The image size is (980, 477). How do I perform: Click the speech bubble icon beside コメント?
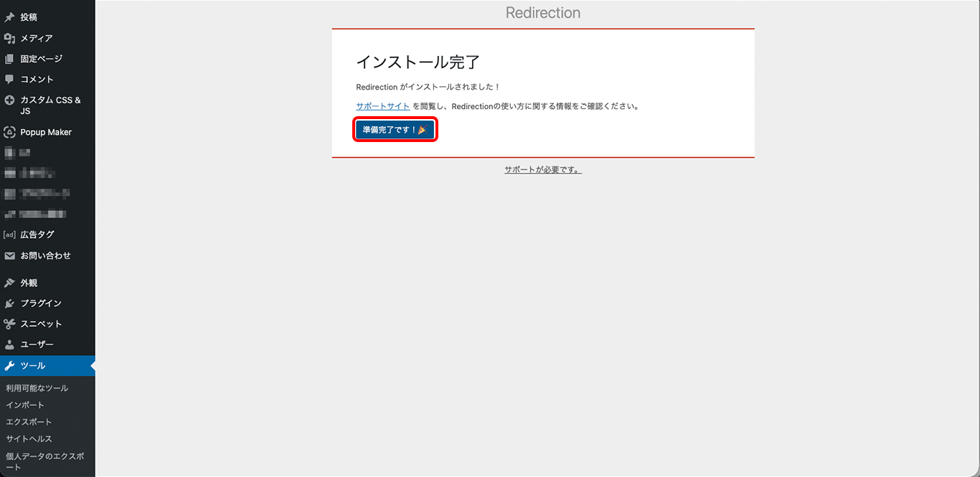[9, 80]
